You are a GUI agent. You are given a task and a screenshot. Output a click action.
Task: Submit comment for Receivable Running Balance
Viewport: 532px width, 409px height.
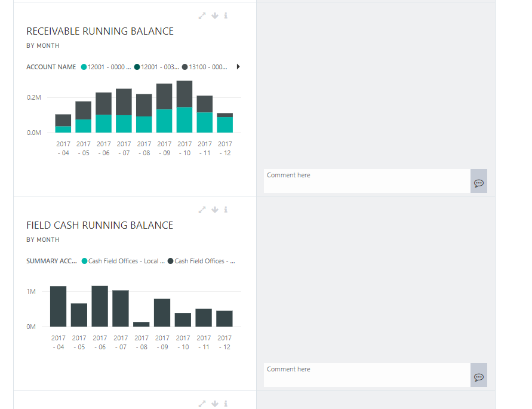tap(479, 181)
